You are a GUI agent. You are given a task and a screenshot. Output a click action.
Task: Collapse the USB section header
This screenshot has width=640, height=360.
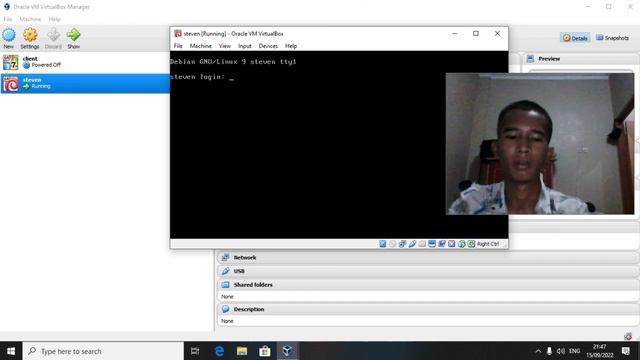point(428,271)
